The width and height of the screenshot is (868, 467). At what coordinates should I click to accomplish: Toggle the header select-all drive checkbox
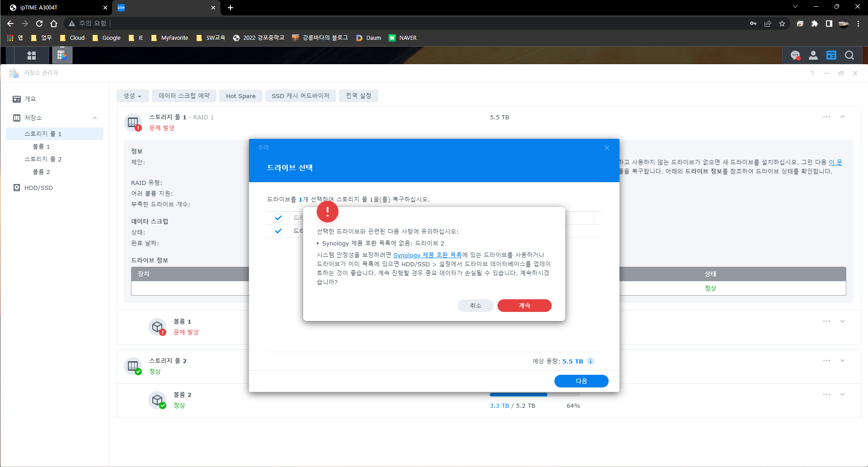pos(278,218)
